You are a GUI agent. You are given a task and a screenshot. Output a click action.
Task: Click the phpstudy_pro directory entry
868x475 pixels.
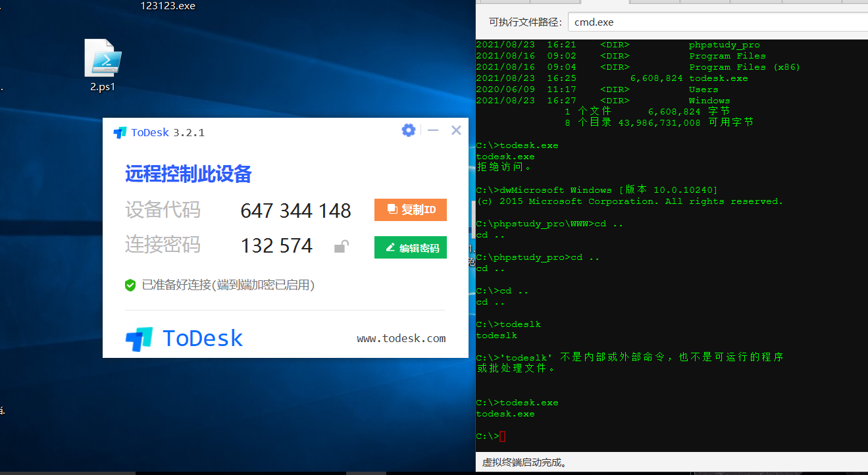[x=725, y=45]
